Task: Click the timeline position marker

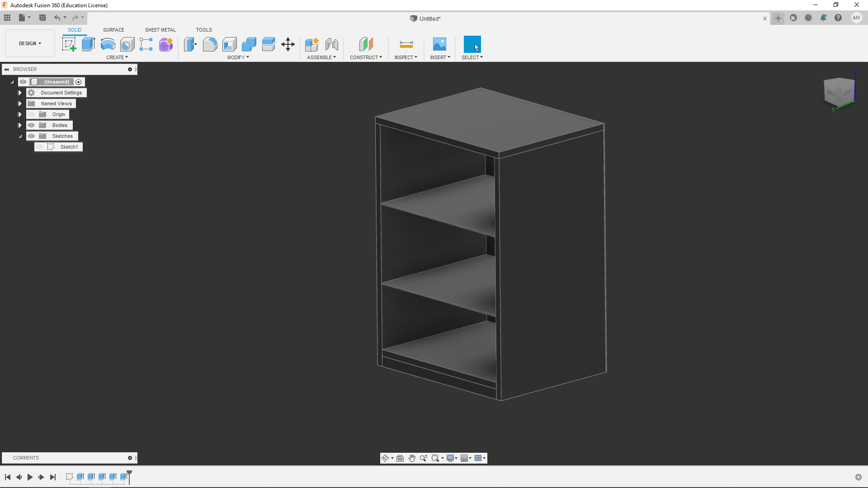Action: [129, 474]
